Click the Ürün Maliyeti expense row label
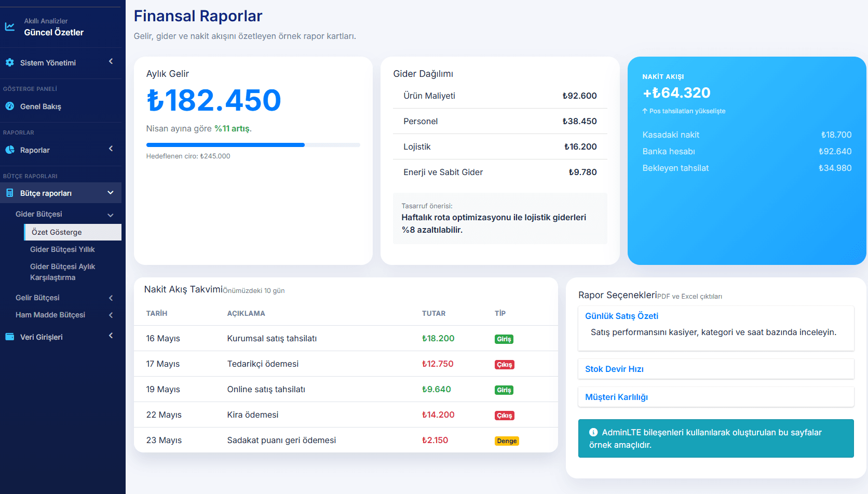The height and width of the screenshot is (494, 868). coord(429,96)
